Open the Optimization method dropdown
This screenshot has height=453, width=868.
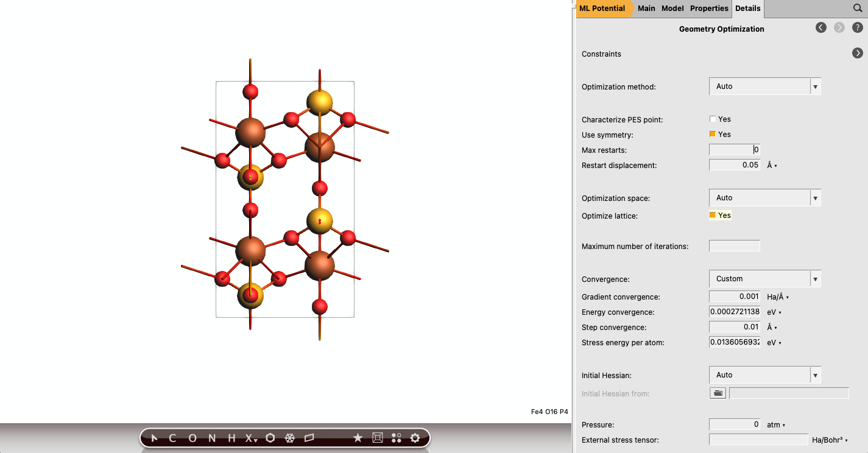pos(764,86)
